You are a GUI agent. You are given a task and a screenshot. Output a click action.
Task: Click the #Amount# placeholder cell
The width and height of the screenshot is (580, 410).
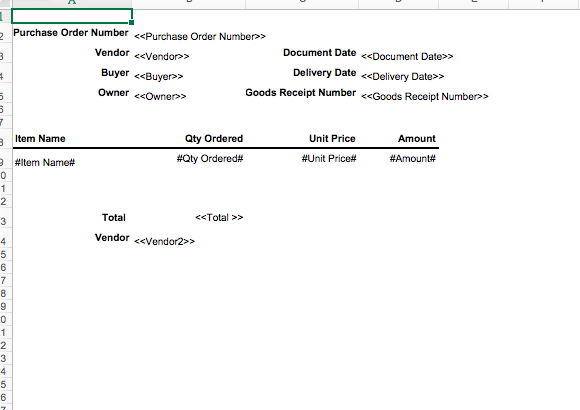(x=412, y=159)
